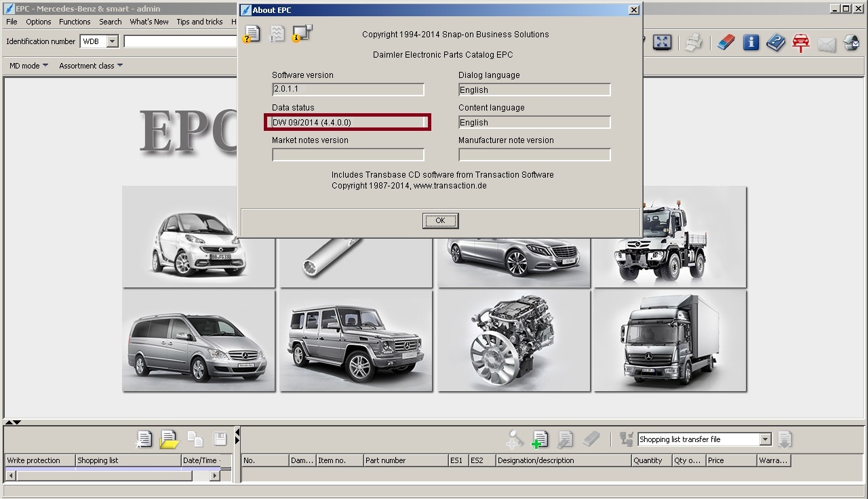
Task: Expand the MD mode dropdown
Action: [28, 66]
